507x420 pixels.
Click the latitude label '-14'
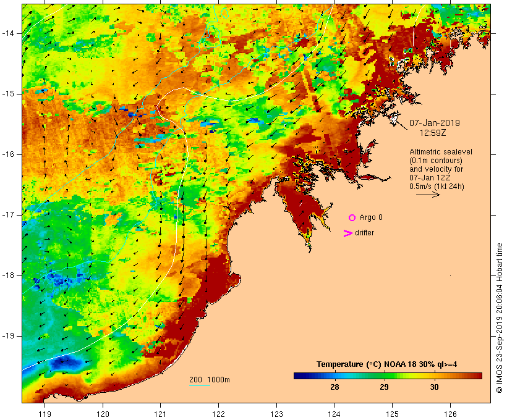point(8,33)
